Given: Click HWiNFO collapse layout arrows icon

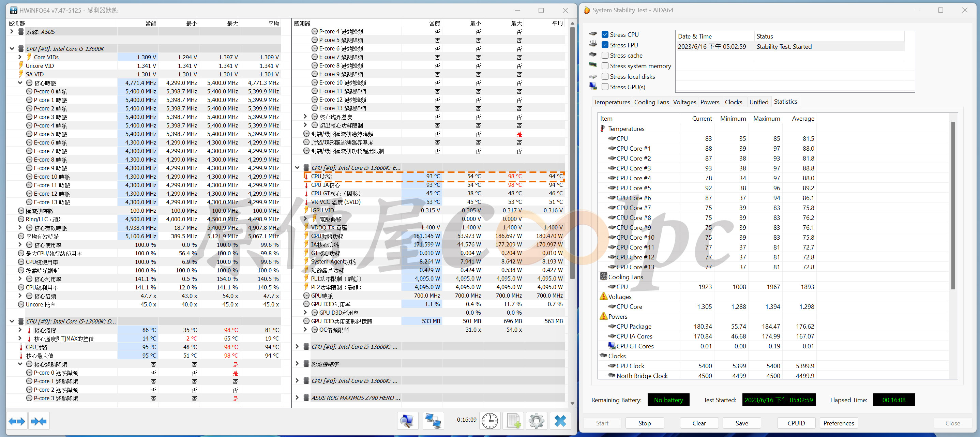Looking at the screenshot, I should [x=39, y=421].
